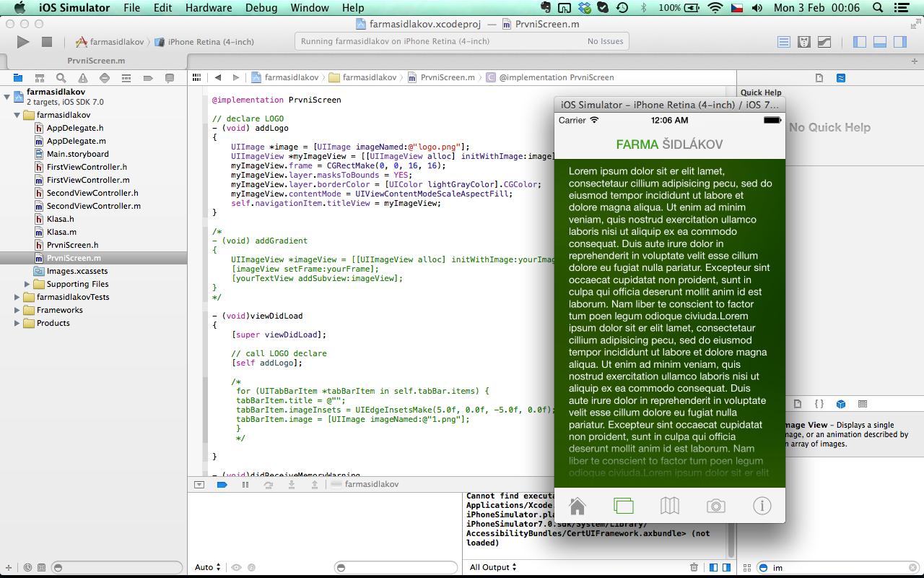Open the Find navigator magnifier icon
Screen dimensions: 924x578
61,78
